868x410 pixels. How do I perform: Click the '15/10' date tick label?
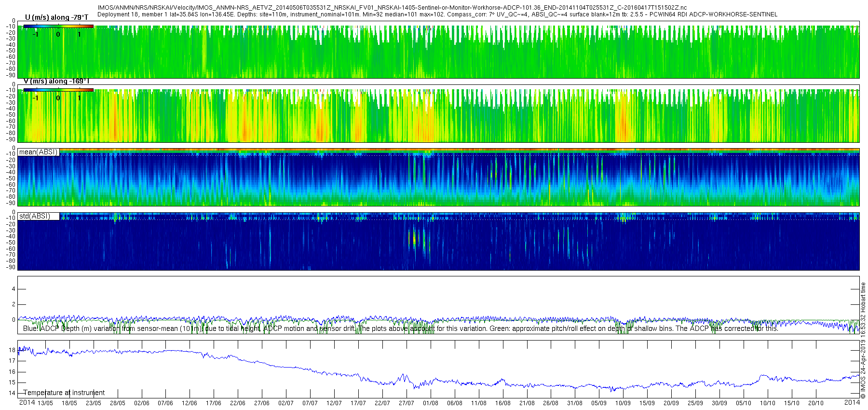(792, 403)
